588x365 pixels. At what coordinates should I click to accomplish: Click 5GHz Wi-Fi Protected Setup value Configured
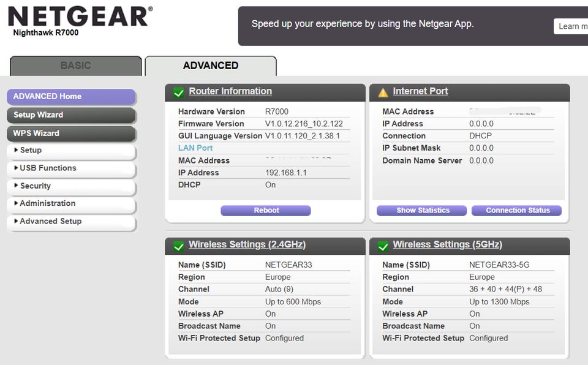pos(488,339)
